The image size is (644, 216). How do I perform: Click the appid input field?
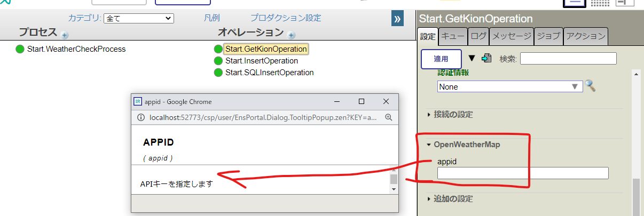click(x=522, y=173)
